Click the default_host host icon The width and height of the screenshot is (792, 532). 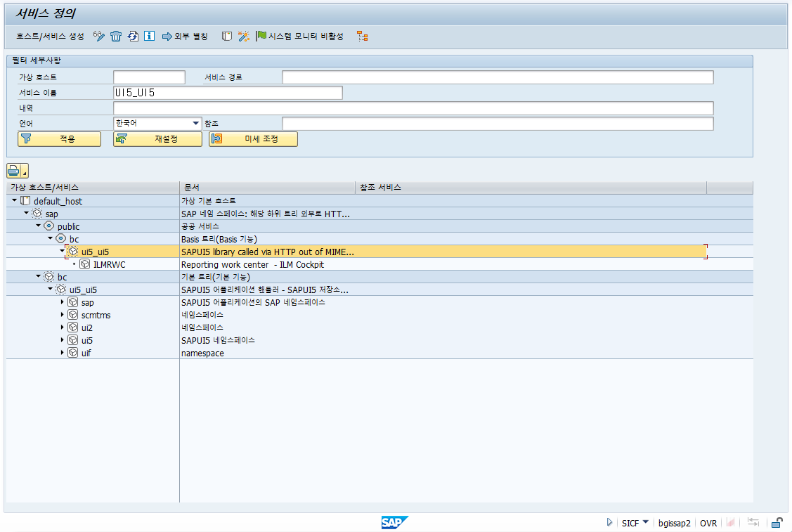pyautogui.click(x=25, y=200)
